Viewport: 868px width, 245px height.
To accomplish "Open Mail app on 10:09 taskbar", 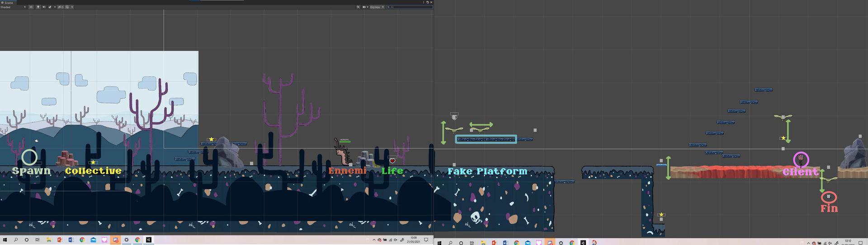I will [x=93, y=240].
